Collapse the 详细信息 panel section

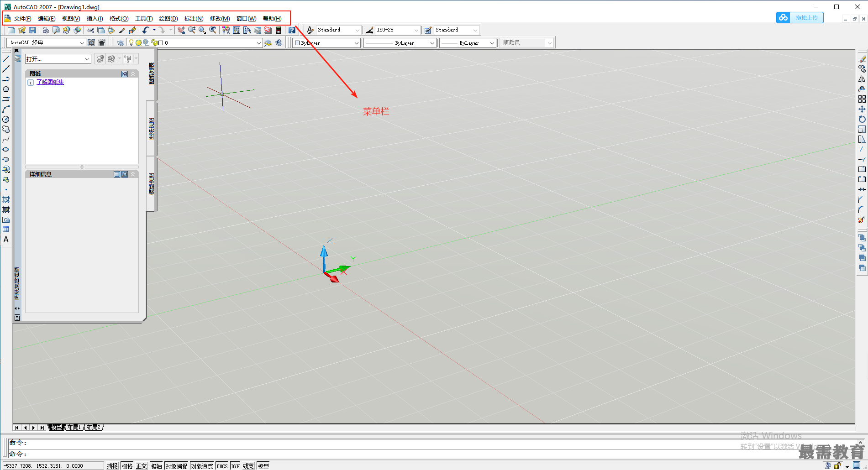[133, 174]
